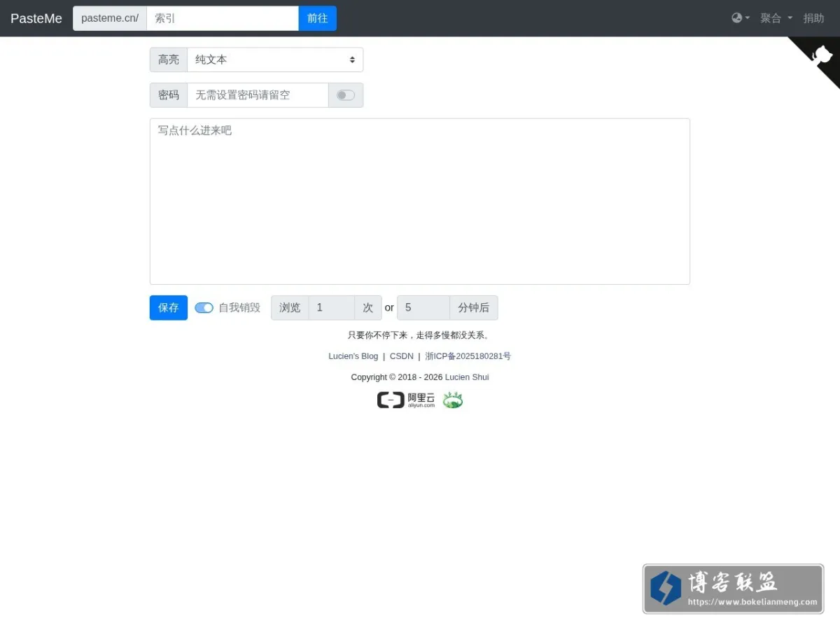Screen dimensions: 840x630
Task: Click the 分钟后 label
Action: point(474,308)
